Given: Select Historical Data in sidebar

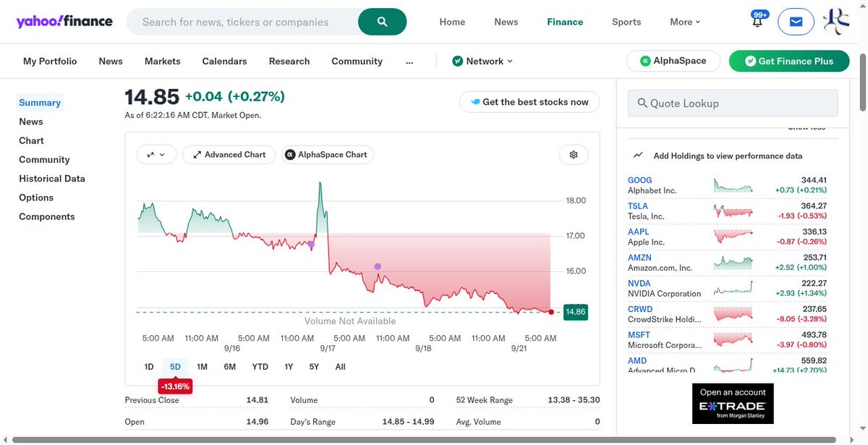Looking at the screenshot, I should tap(52, 178).
